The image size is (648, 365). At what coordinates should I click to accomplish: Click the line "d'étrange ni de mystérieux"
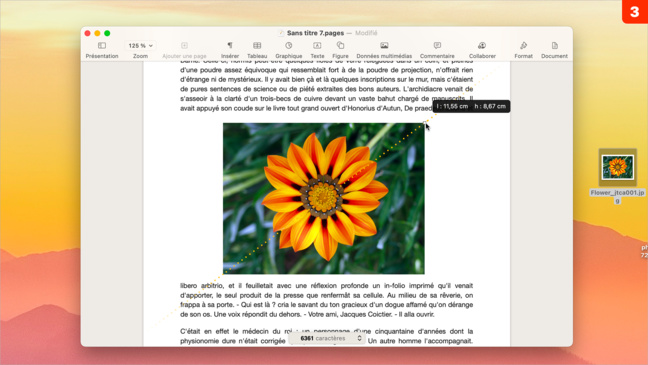click(326, 79)
